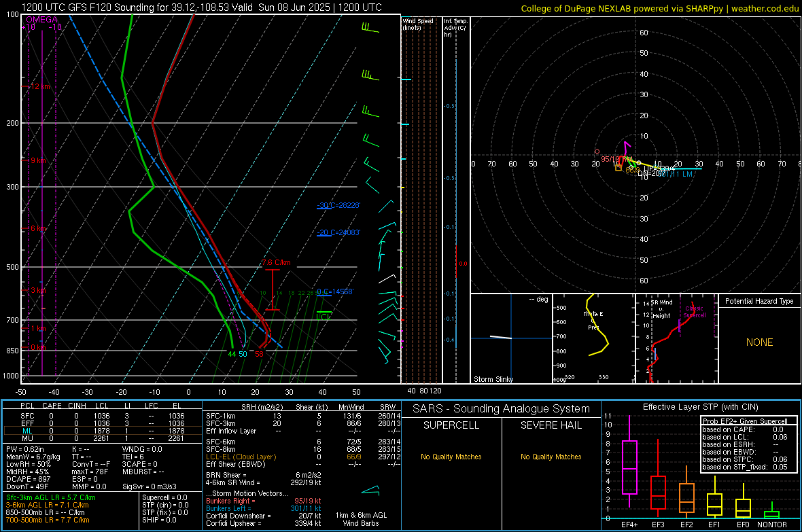
Task: Click the NONTOR axis label
Action: [x=772, y=525]
